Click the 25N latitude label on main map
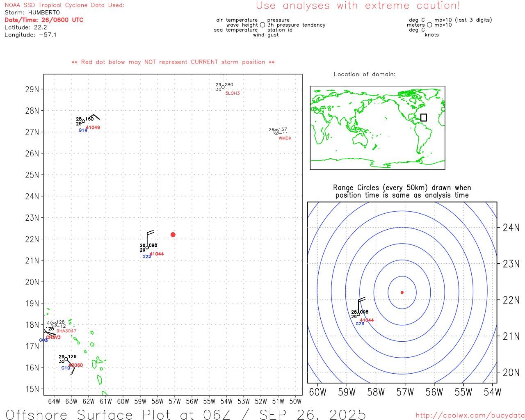This screenshot has width=525, height=420. click(32, 175)
